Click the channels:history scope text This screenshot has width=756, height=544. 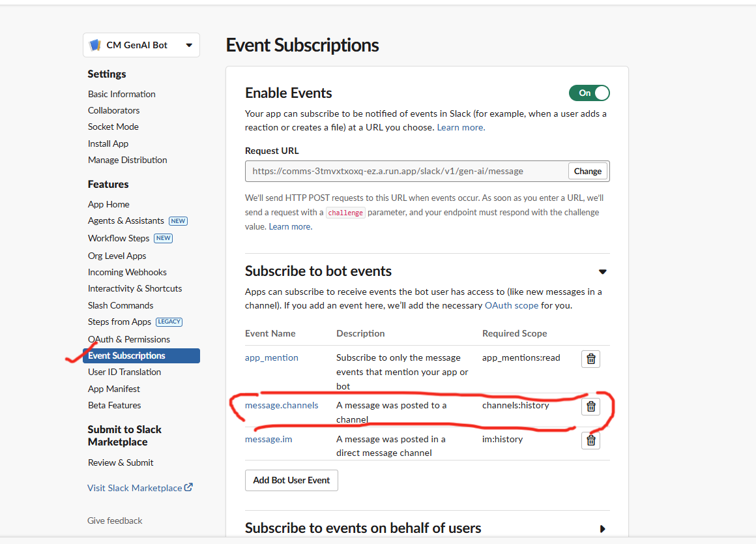tap(516, 406)
